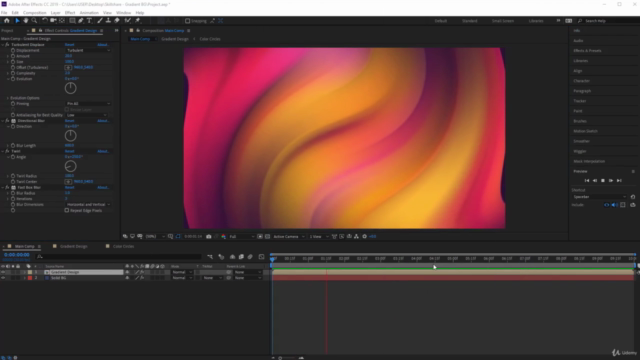The width and height of the screenshot is (640, 360).
Task: Click the current time display 0:00:00:00
Action: pos(17,255)
